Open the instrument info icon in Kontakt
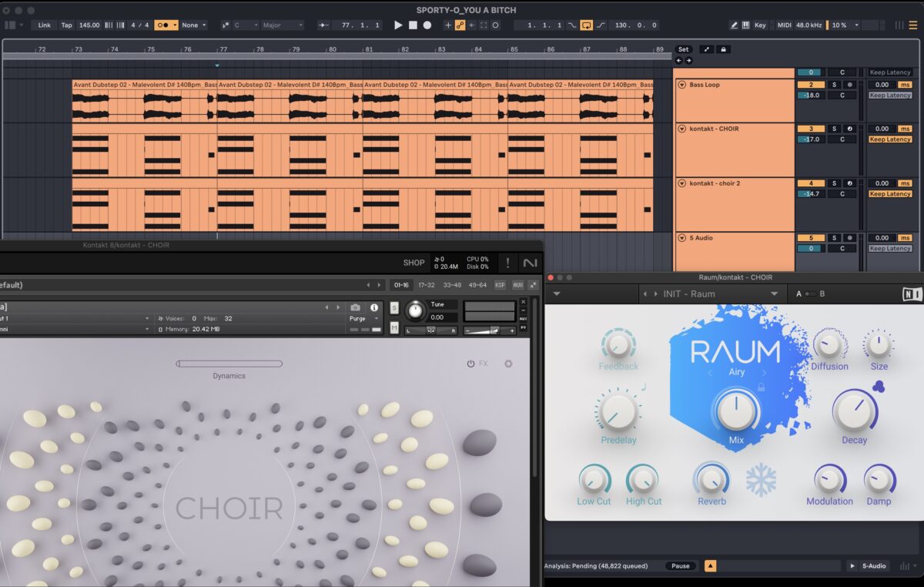This screenshot has height=587, width=924. [x=374, y=307]
